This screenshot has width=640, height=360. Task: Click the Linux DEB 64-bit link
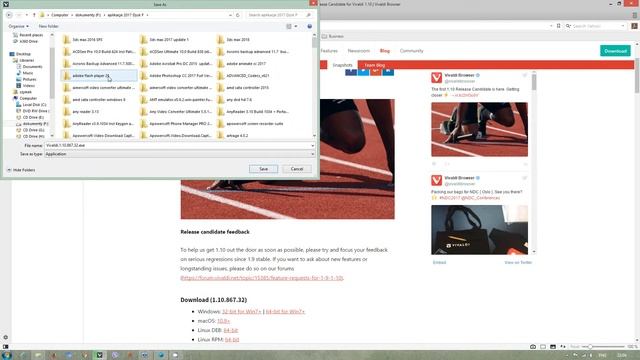click(231, 330)
